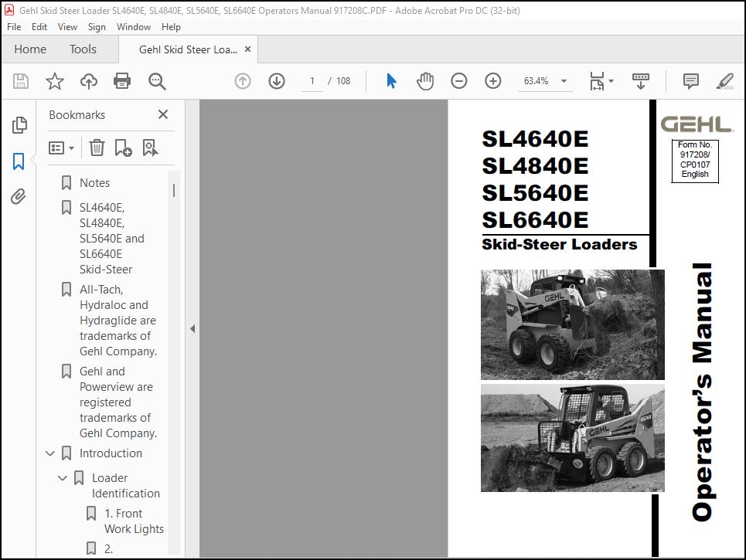Image resolution: width=746 pixels, height=560 pixels.
Task: Switch to the Tools tab
Action: (83, 49)
